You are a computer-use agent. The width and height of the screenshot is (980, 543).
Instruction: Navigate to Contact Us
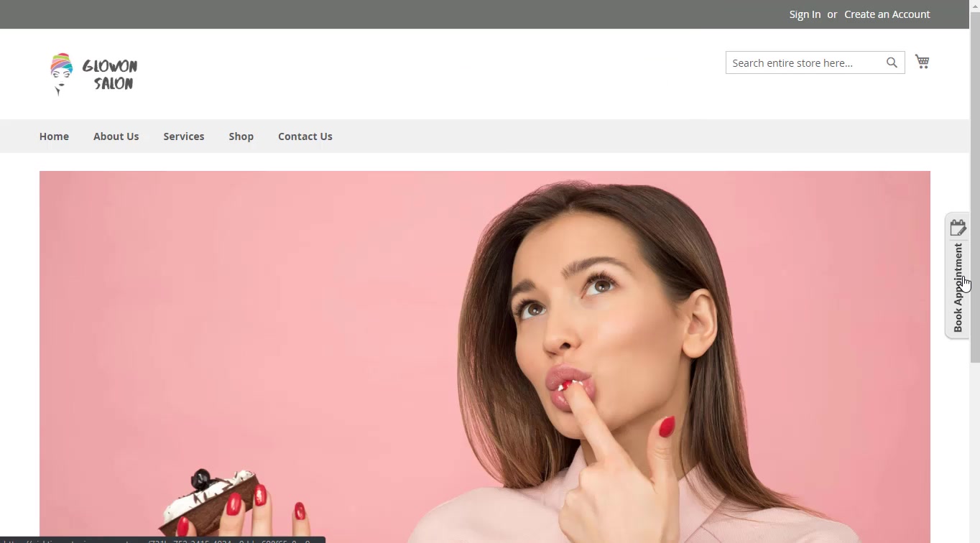[305, 136]
